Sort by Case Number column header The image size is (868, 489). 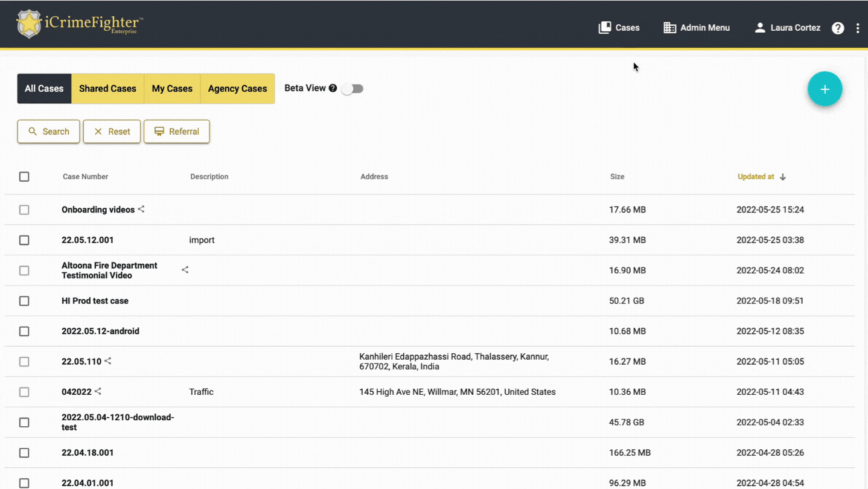coord(86,177)
